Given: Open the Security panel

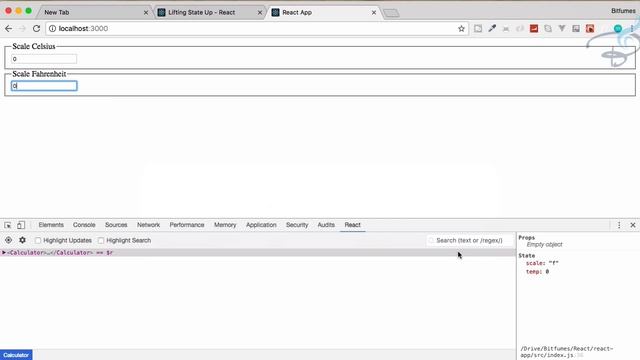Looking at the screenshot, I should click(297, 225).
